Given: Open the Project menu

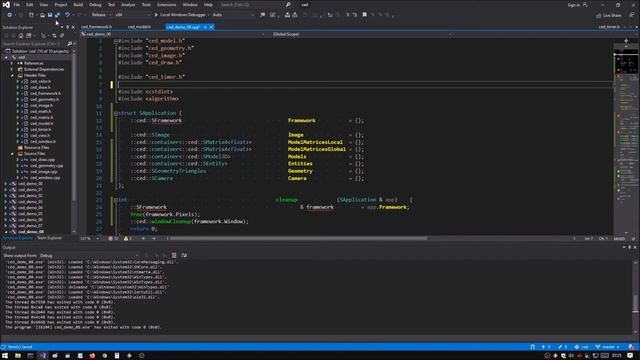Looking at the screenshot, I should point(61,4).
